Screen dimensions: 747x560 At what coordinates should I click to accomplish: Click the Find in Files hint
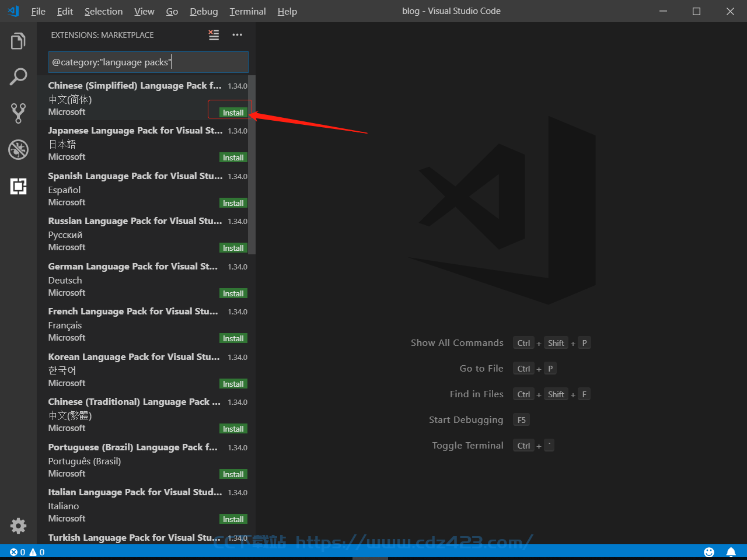(477, 394)
